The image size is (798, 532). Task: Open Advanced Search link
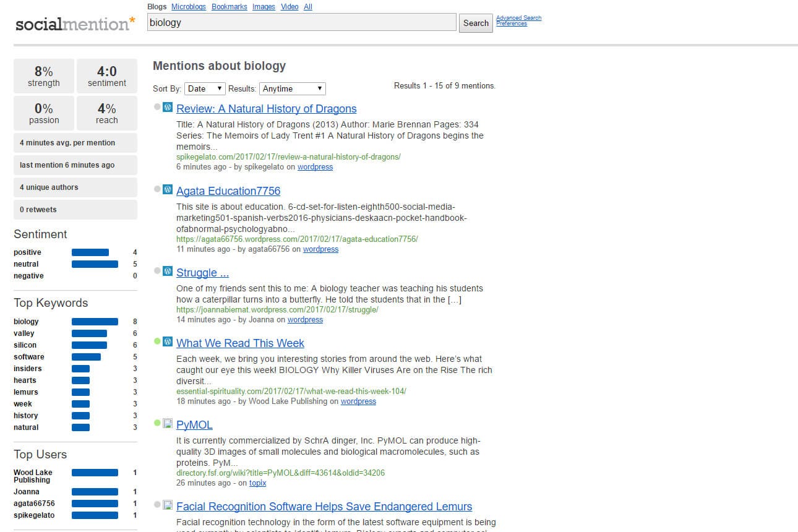518,18
